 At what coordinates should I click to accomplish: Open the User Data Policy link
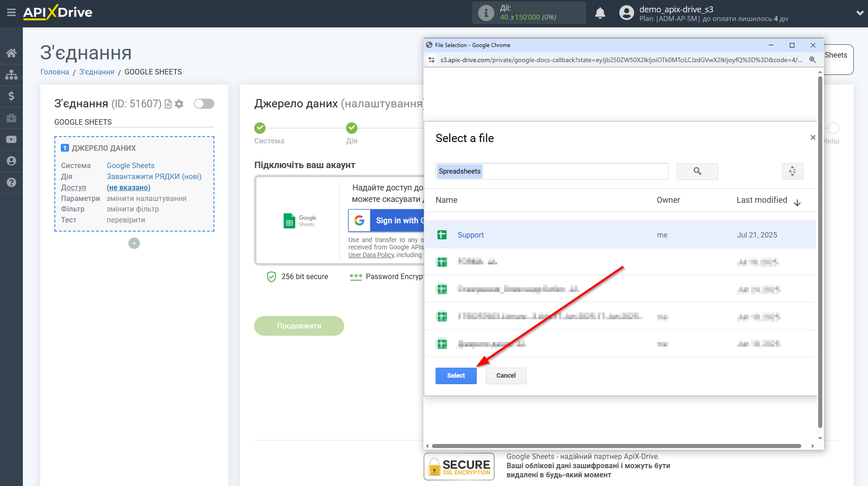point(371,255)
